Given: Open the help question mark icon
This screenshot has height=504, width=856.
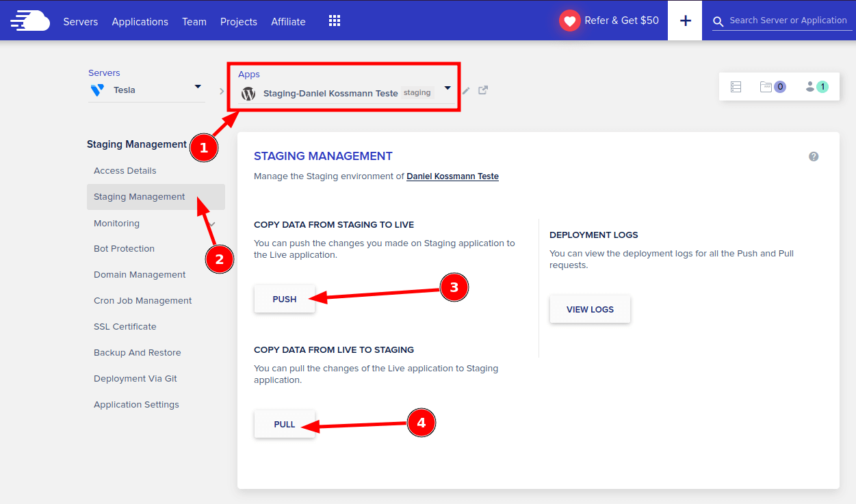Looking at the screenshot, I should (x=814, y=157).
